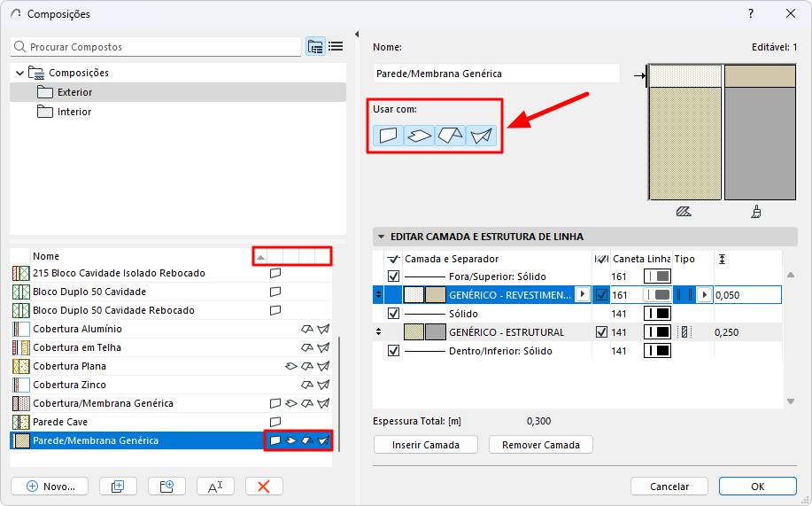Image resolution: width=812 pixels, height=506 pixels.
Task: Click the surface paintbrush icon under preview
Action: [x=756, y=212]
